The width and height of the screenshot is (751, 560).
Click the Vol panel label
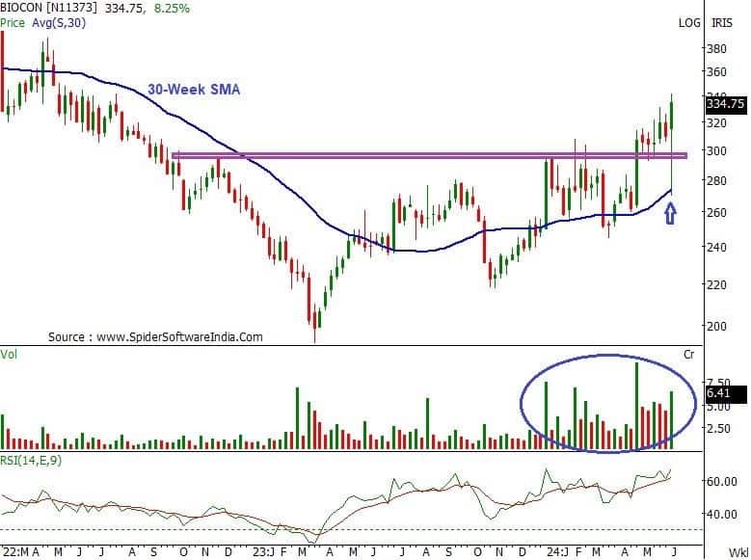[x=10, y=355]
